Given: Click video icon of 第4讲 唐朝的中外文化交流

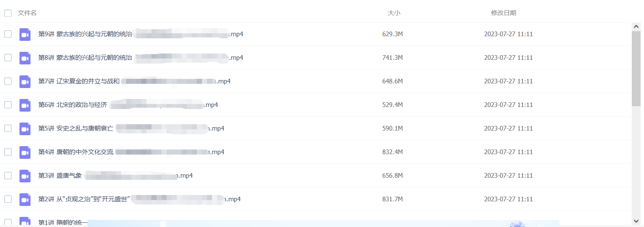Looking at the screenshot, I should tap(25, 152).
